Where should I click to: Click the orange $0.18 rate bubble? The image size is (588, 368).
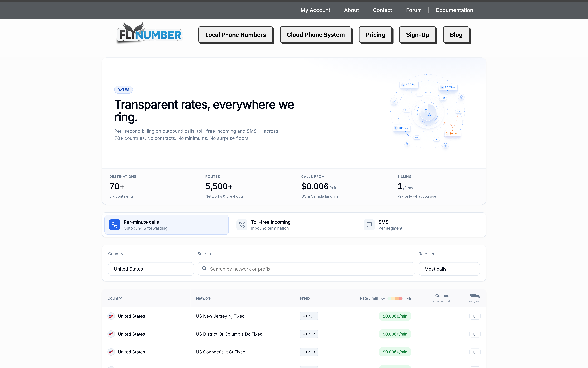pyautogui.click(x=453, y=133)
